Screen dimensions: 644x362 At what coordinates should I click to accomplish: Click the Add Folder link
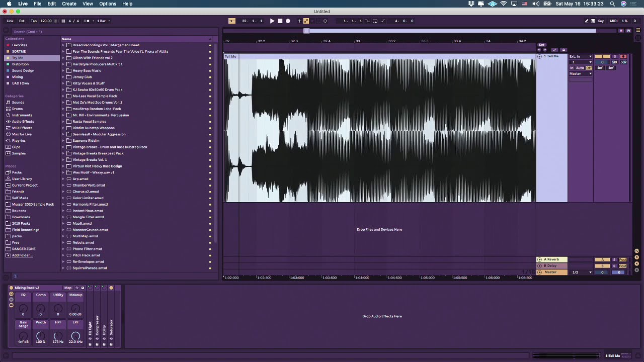click(22, 255)
